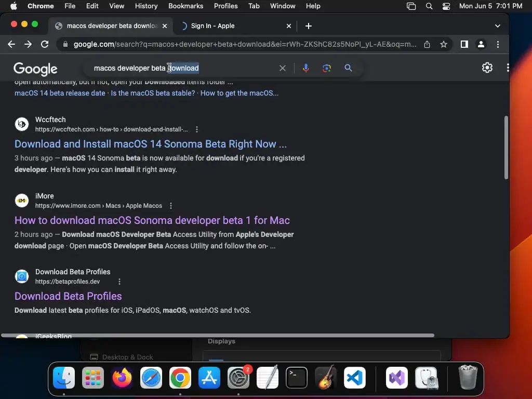Viewport: 532px width, 399px height.
Task: Go forward to the next page
Action: coord(28,44)
